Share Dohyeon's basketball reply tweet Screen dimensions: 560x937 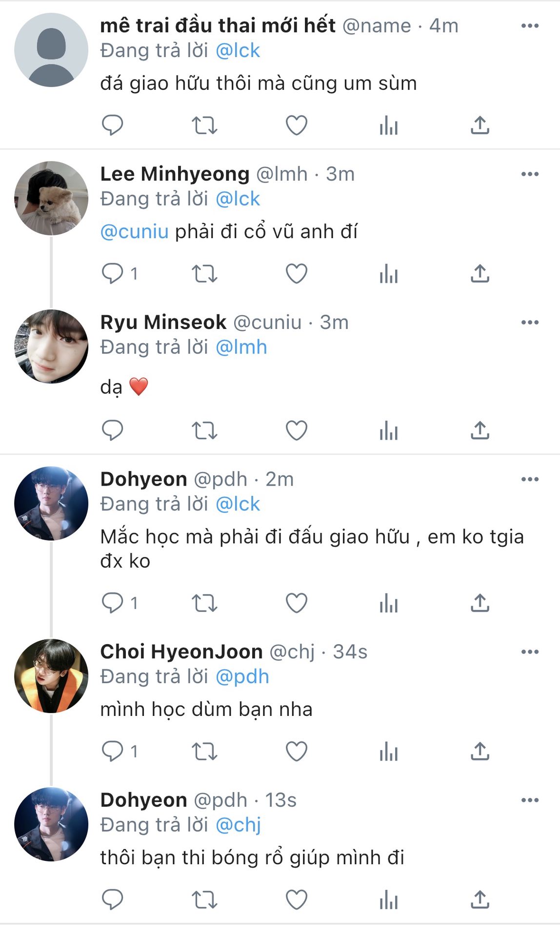(x=480, y=899)
